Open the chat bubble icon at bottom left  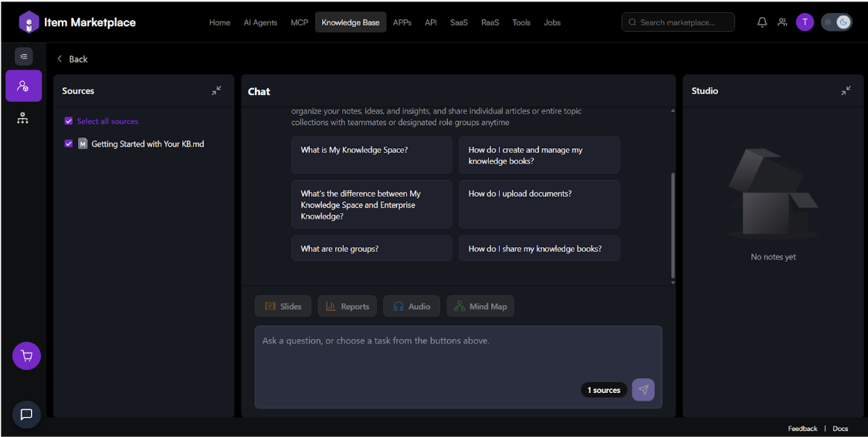[x=26, y=415]
